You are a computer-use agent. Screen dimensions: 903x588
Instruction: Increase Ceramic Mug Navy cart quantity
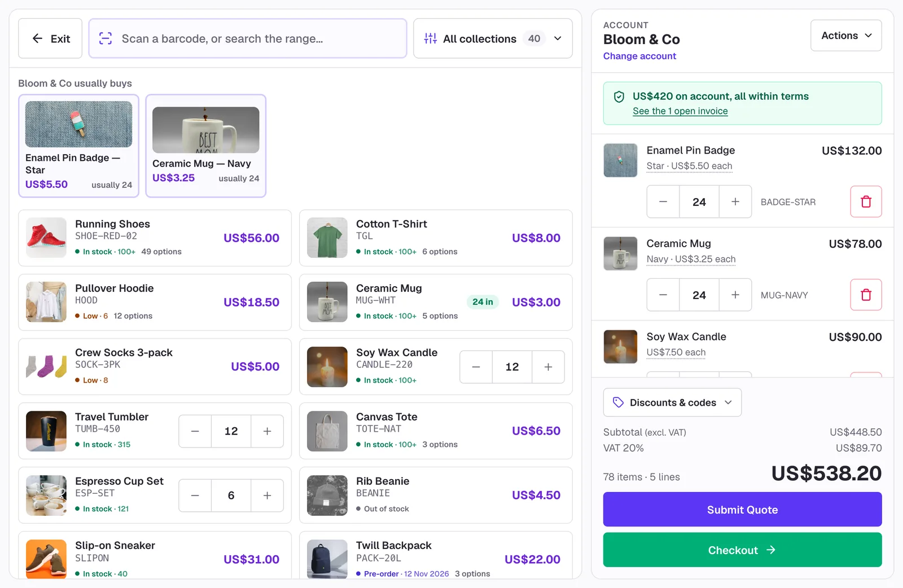pyautogui.click(x=735, y=295)
